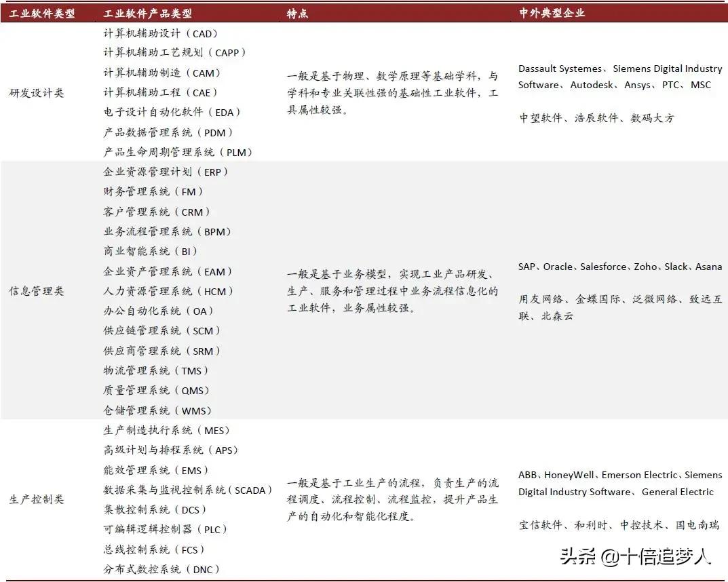Click the SAP company name text
This screenshot has height=582, width=728.
click(x=529, y=267)
